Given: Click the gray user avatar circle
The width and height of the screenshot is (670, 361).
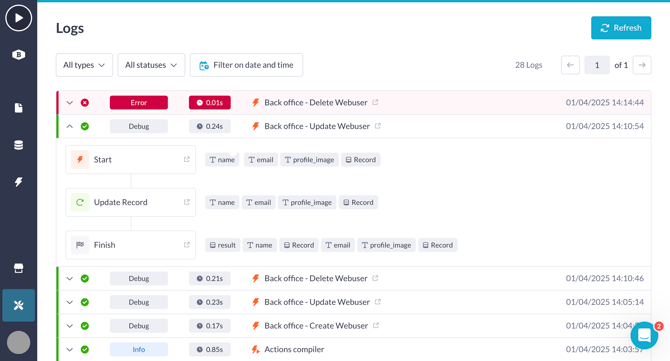Looking at the screenshot, I should (18, 343).
